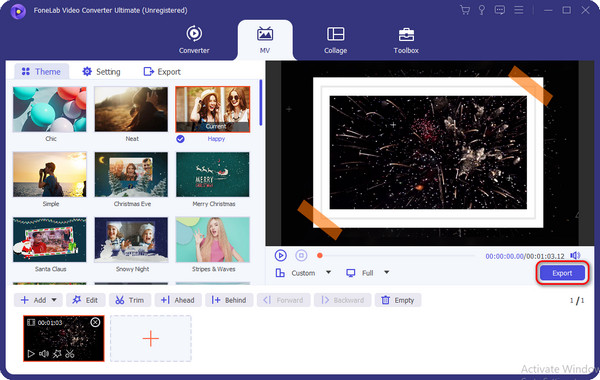This screenshot has height=380, width=600.
Task: Click the 1 / 1 page counter
Action: click(x=577, y=300)
